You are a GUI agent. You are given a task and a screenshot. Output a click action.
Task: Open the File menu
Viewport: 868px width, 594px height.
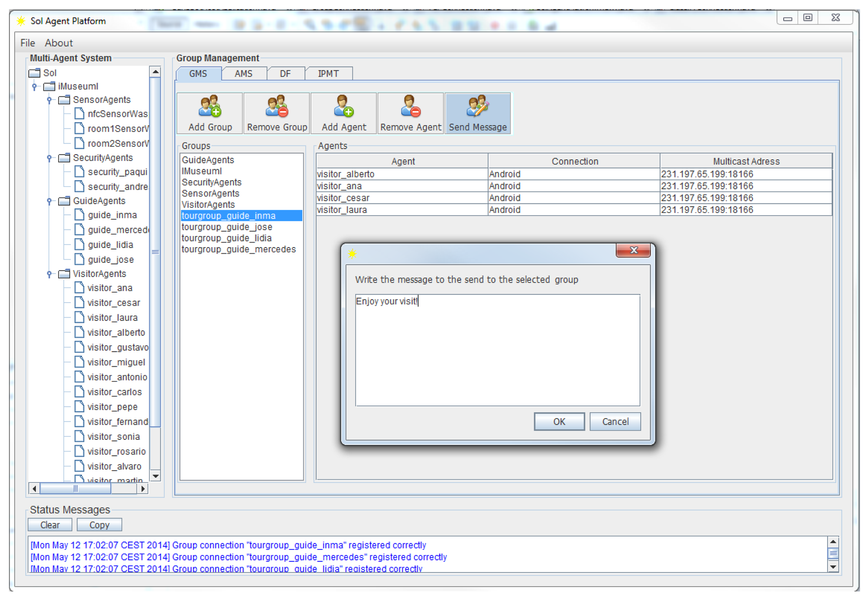pyautogui.click(x=27, y=43)
